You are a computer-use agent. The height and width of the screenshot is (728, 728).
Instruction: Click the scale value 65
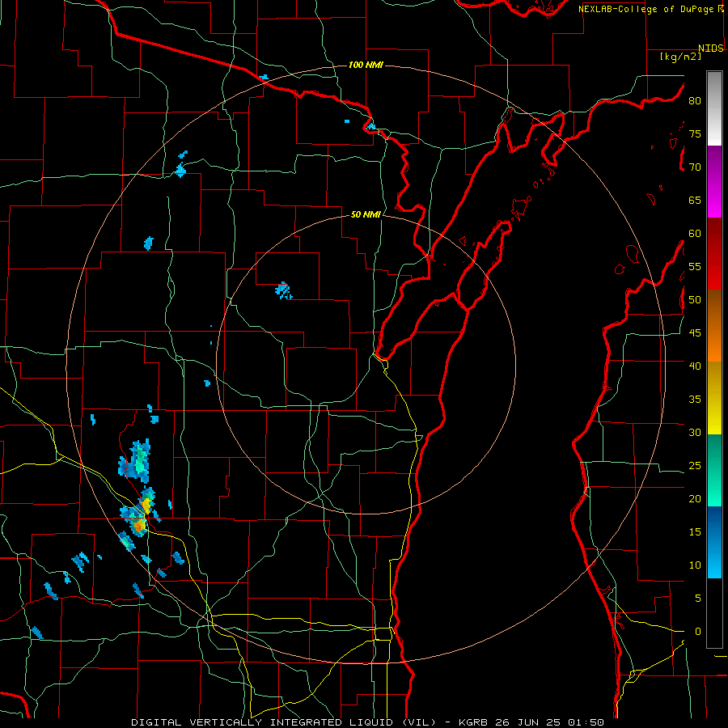point(695,200)
